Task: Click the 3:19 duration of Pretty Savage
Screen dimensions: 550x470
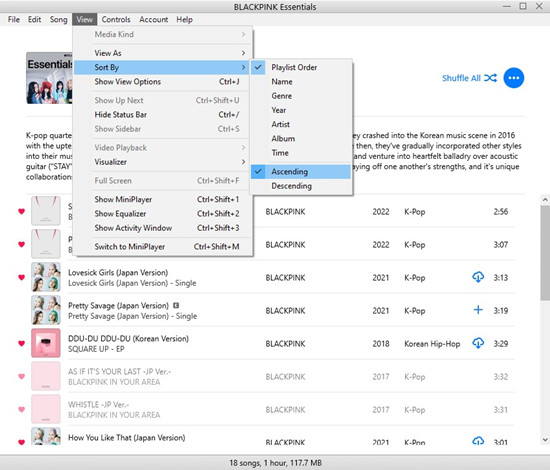Action: coord(501,310)
